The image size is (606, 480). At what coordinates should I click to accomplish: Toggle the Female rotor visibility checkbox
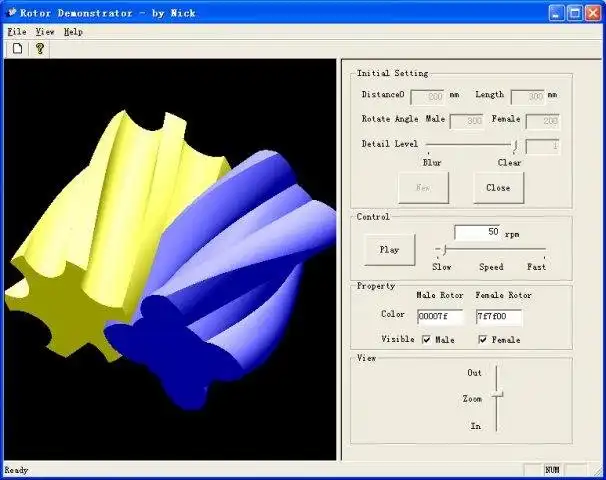point(483,340)
